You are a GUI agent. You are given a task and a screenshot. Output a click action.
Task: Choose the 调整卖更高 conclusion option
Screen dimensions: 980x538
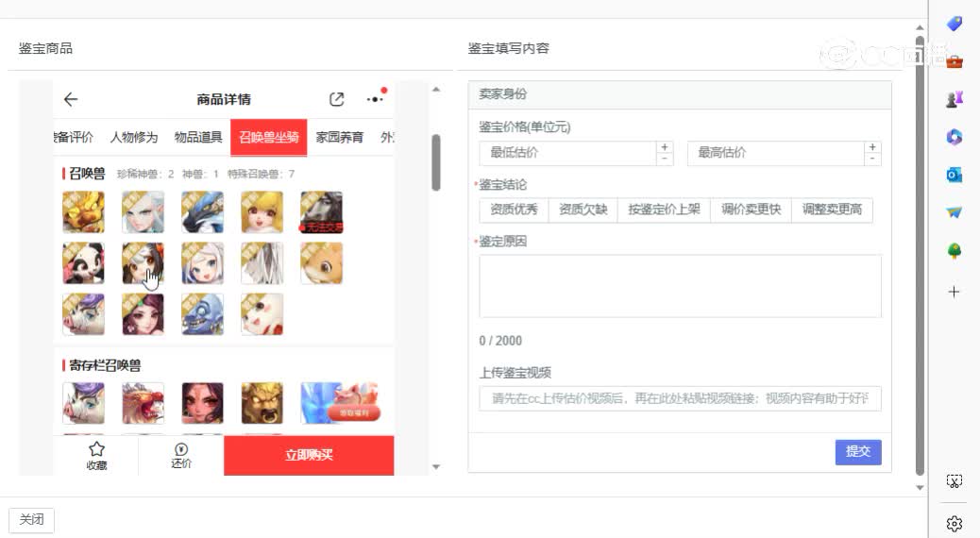coord(832,210)
